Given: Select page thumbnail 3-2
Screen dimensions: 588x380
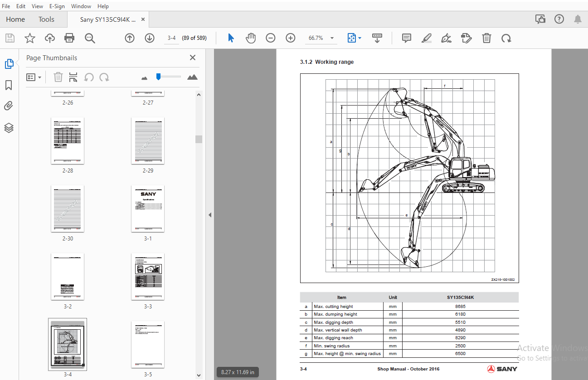Looking at the screenshot, I should coord(68,277).
